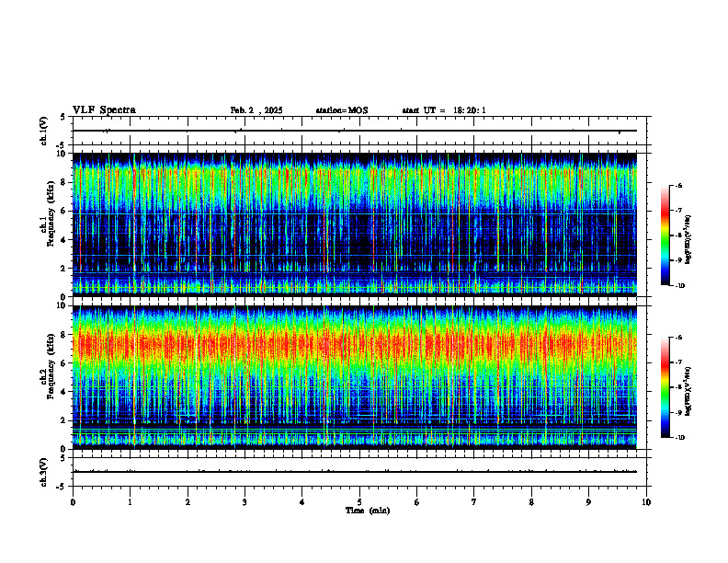Click time axis tick label "3"
The width and height of the screenshot is (728, 563).
[245, 502]
